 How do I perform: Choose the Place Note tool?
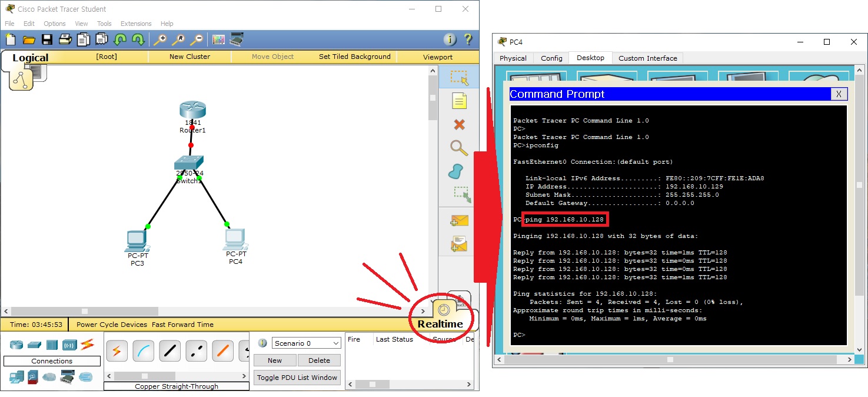pyautogui.click(x=459, y=101)
